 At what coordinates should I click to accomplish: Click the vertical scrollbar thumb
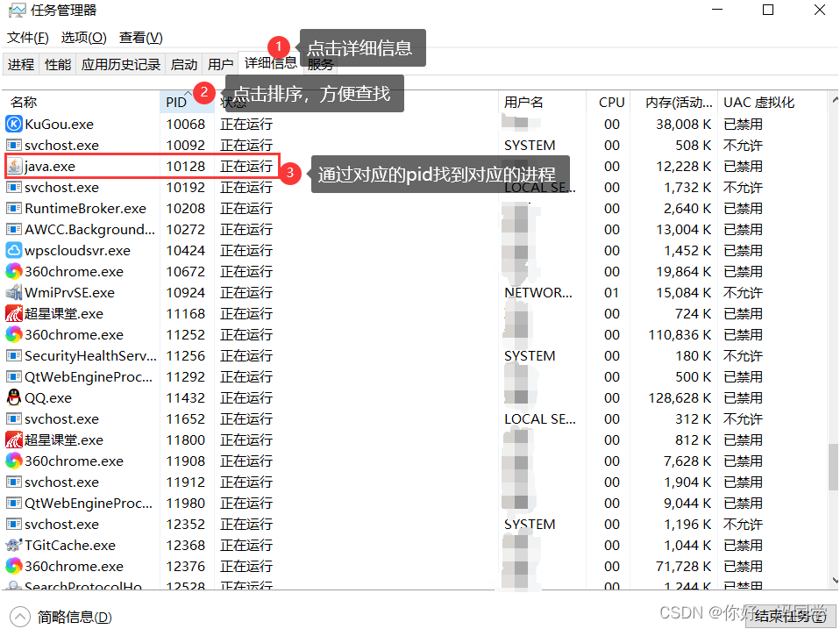tap(833, 466)
